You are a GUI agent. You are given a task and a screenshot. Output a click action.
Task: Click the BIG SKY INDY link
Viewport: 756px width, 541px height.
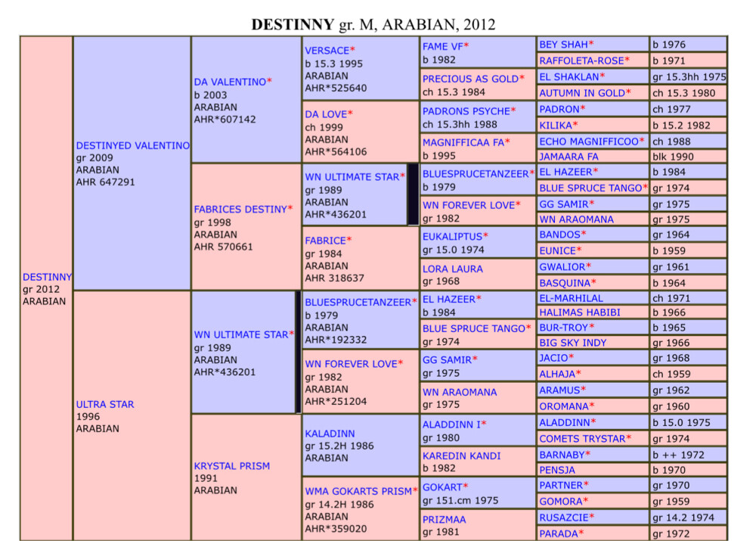tap(573, 343)
